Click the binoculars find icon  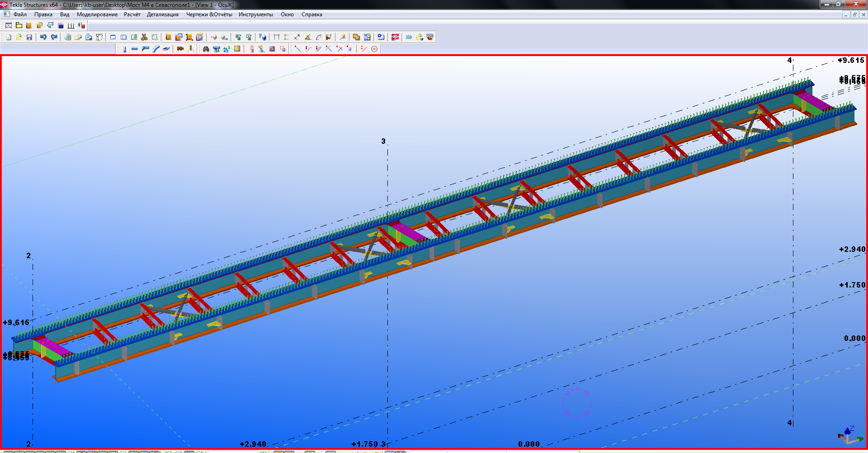[206, 49]
